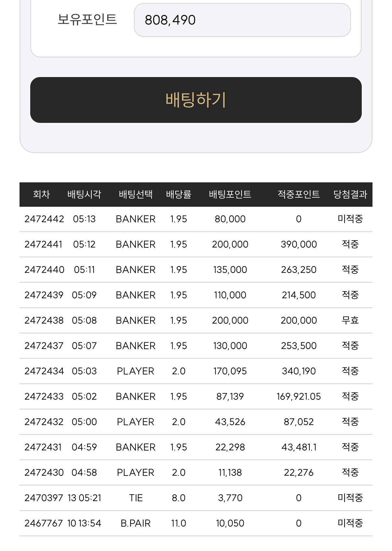Click the 04:58 bet time entry
392x551 pixels.
tap(84, 473)
